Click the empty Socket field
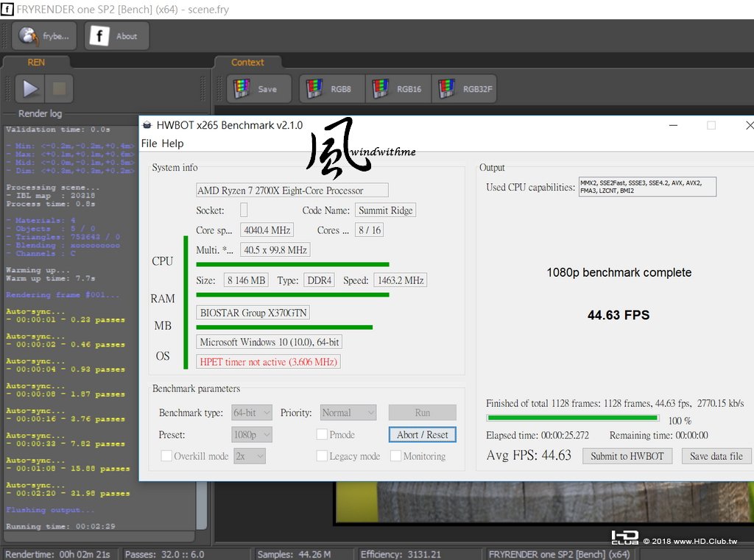The width and height of the screenshot is (754, 560). click(244, 210)
